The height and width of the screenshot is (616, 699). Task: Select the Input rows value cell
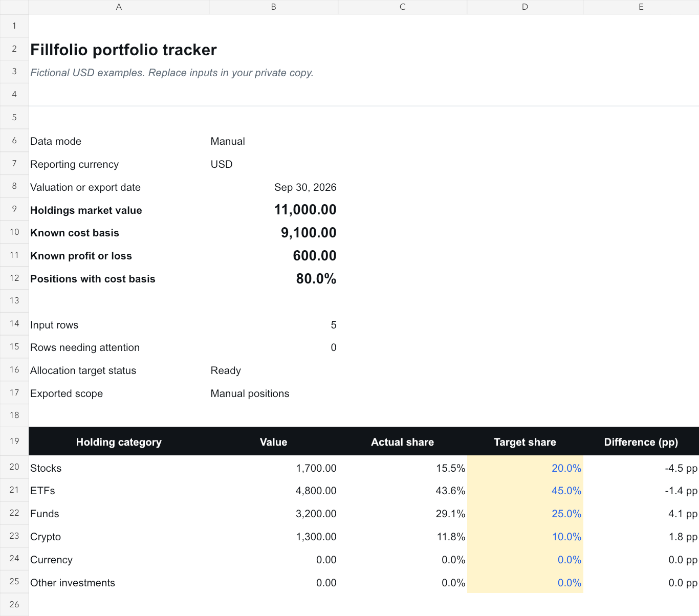tap(273, 325)
